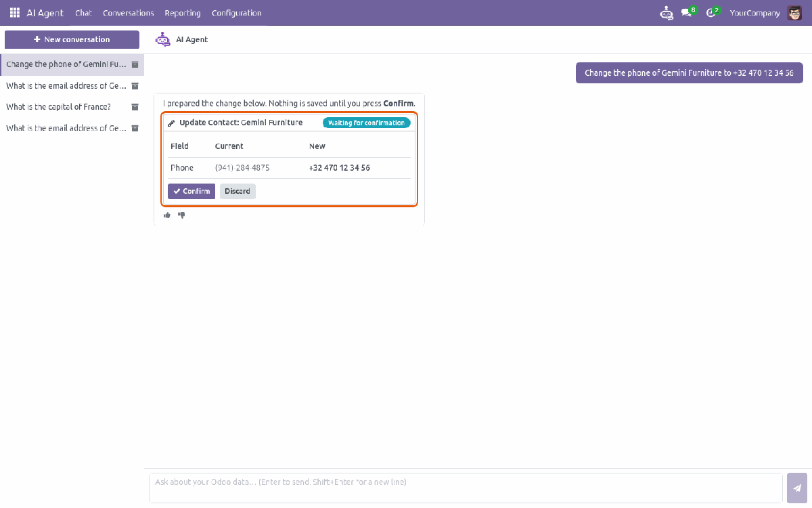Viewport: 812px width, 508px height.
Task: Archive the 'Change the phone of Gemini Fu...' conversation
Action: point(135,65)
